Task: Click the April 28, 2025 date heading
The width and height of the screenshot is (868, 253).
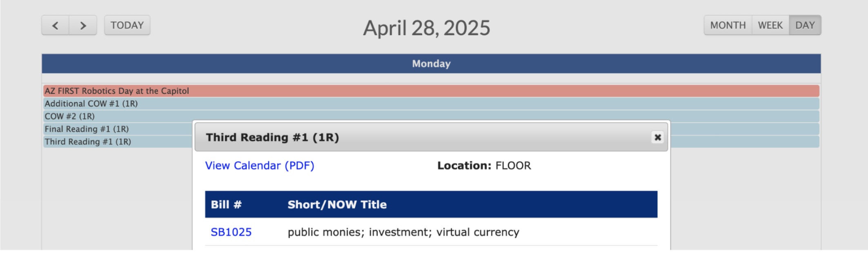Action: [426, 28]
